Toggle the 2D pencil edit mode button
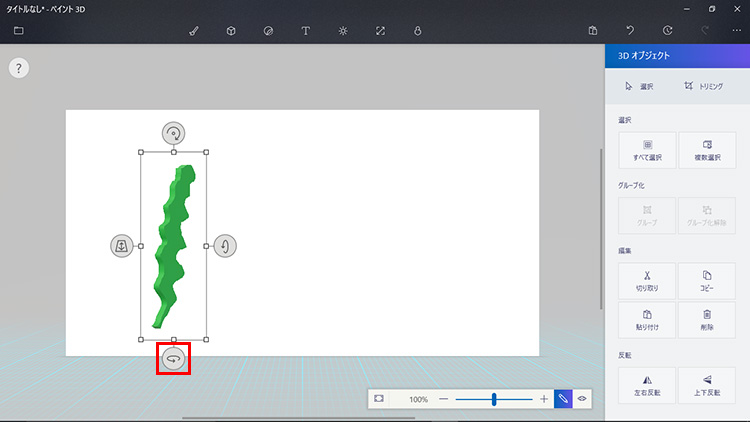 click(563, 399)
